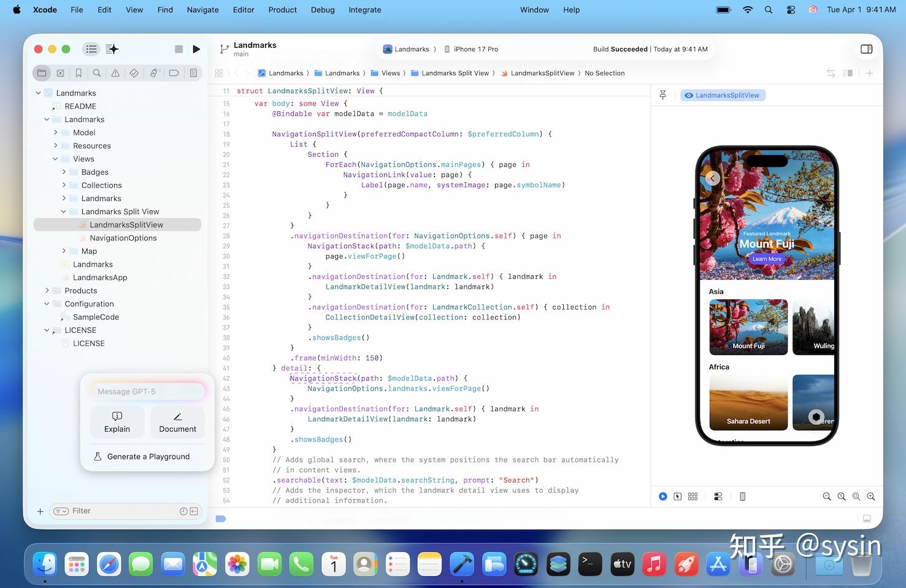Open the test navigator checkmark icon
This screenshot has height=588, width=906.
click(x=134, y=72)
